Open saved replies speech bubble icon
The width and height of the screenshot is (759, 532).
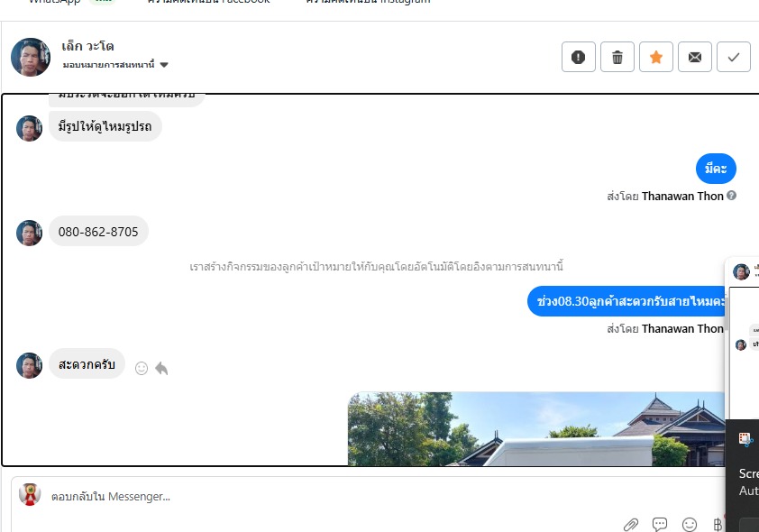pyautogui.click(x=660, y=524)
